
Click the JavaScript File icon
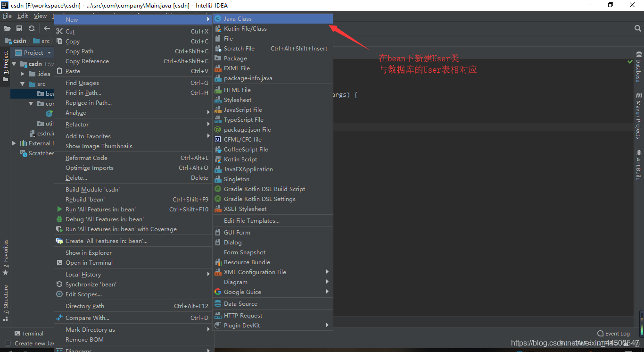point(218,109)
